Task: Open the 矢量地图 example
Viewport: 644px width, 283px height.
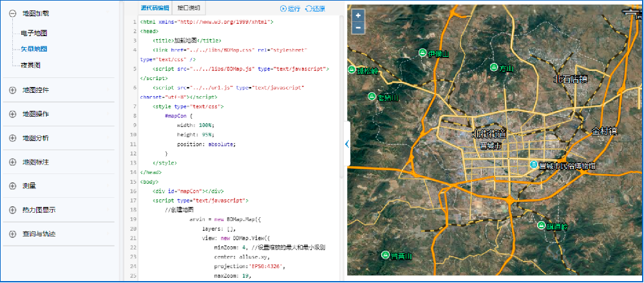Action: [34, 48]
